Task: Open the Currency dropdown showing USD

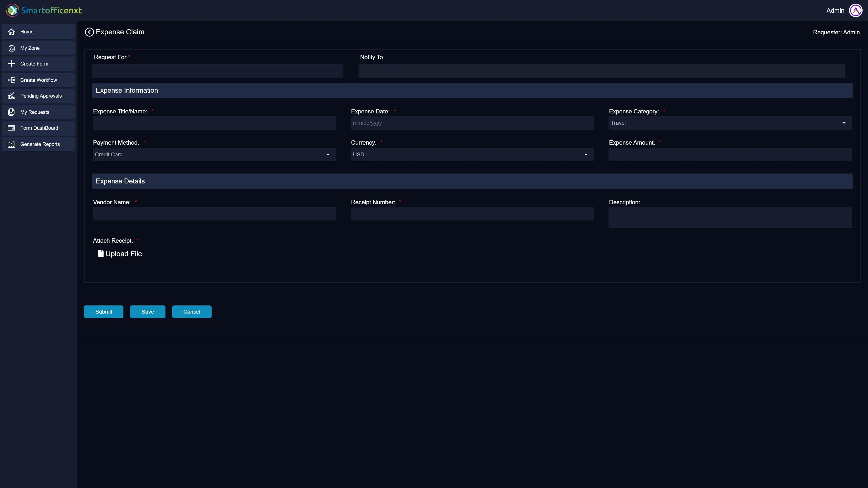Action: [x=586, y=155]
